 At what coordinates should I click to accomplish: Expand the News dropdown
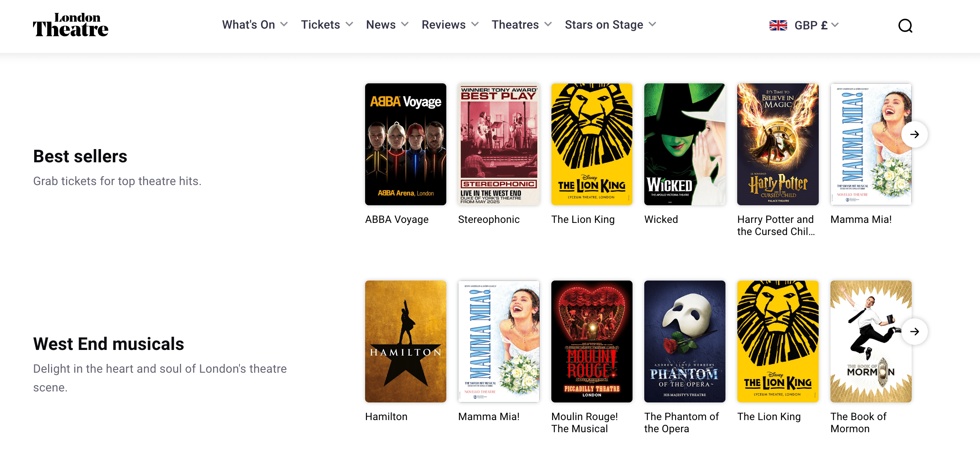(x=387, y=25)
